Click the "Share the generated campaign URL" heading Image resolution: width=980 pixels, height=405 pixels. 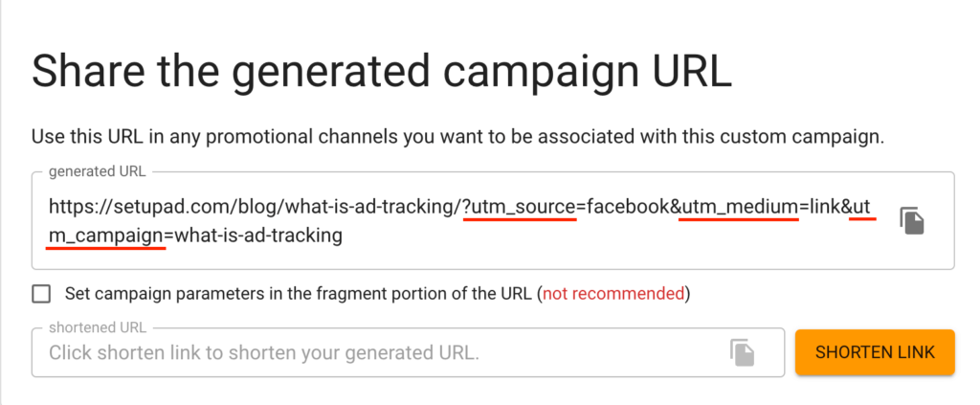click(382, 74)
